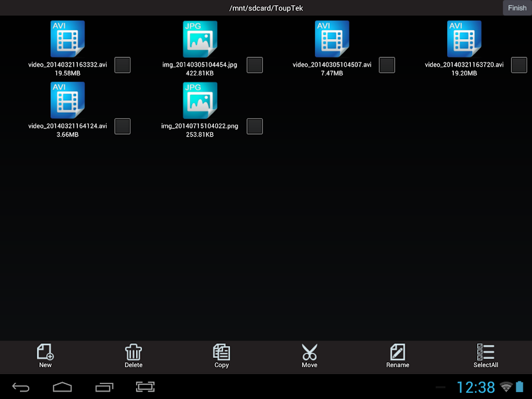Tap the 422.81KB size label
This screenshot has width=532, height=399.
point(200,74)
